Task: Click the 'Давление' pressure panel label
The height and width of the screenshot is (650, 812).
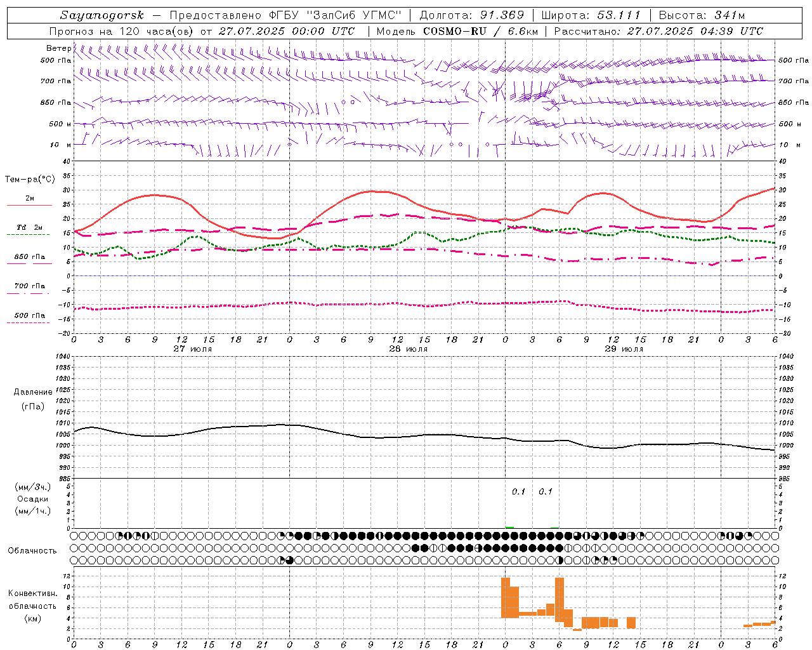Action: coord(33,392)
